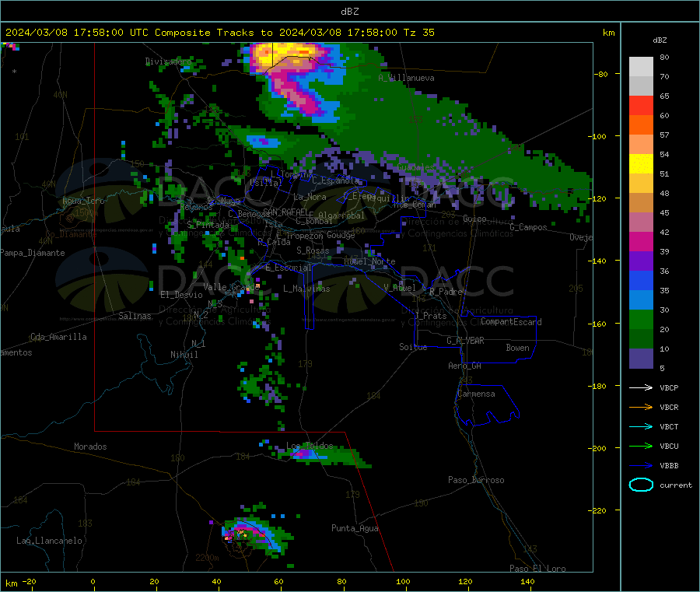Click the Paso_Barroso map label
Screen dimensions: 700x592
tap(476, 481)
